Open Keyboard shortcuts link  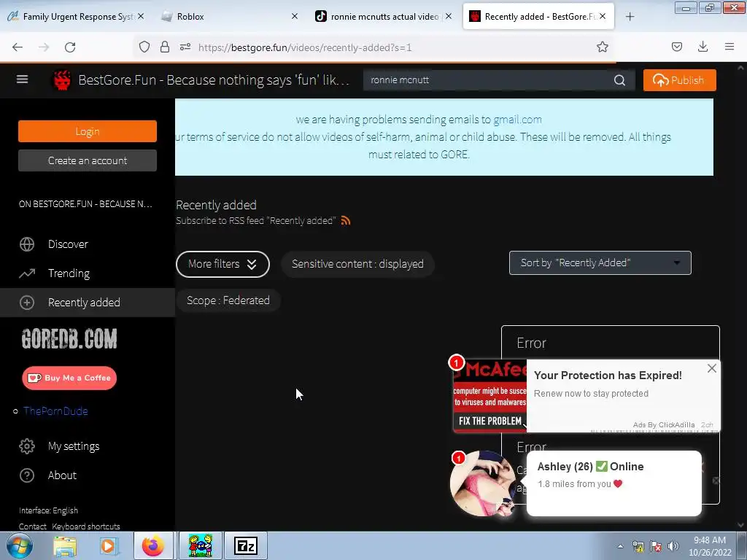coord(86,526)
